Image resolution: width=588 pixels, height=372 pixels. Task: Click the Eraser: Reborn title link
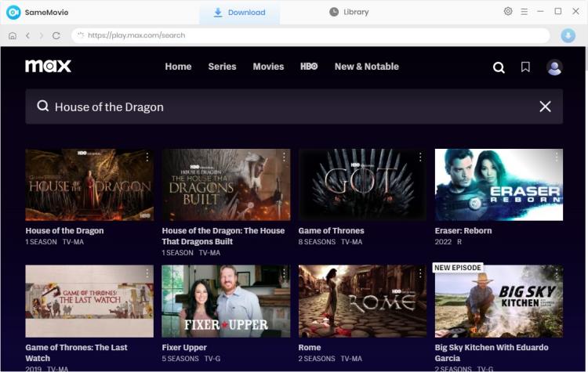click(463, 231)
